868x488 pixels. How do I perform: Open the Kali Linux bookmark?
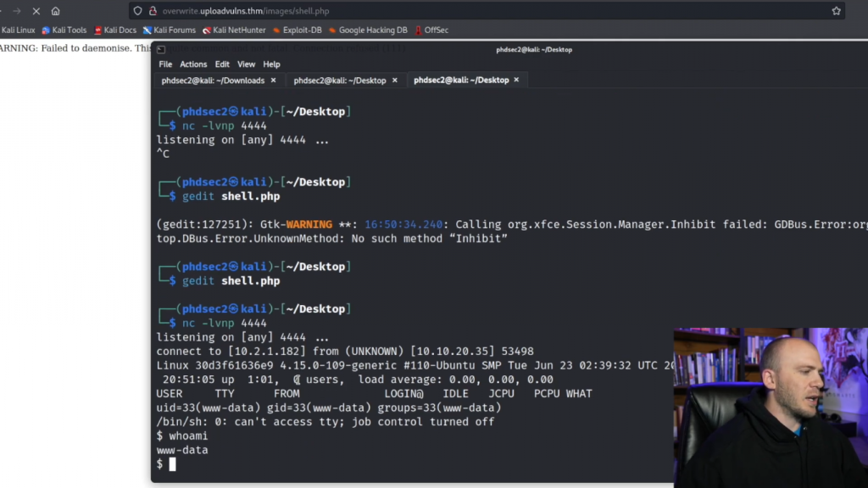(x=18, y=30)
